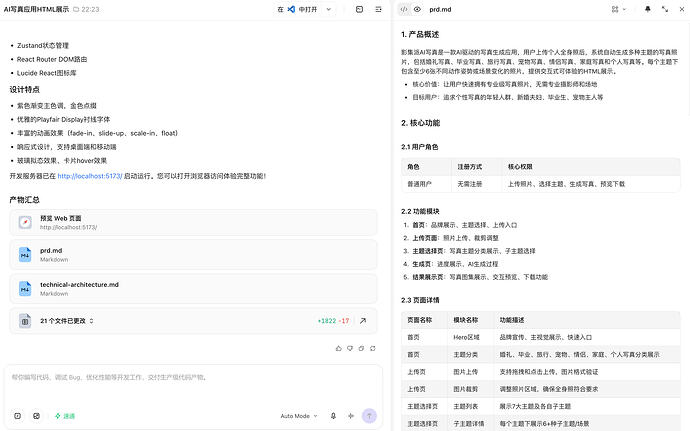Click the browser compass icon on 预览 Web 页面 card

click(x=25, y=222)
